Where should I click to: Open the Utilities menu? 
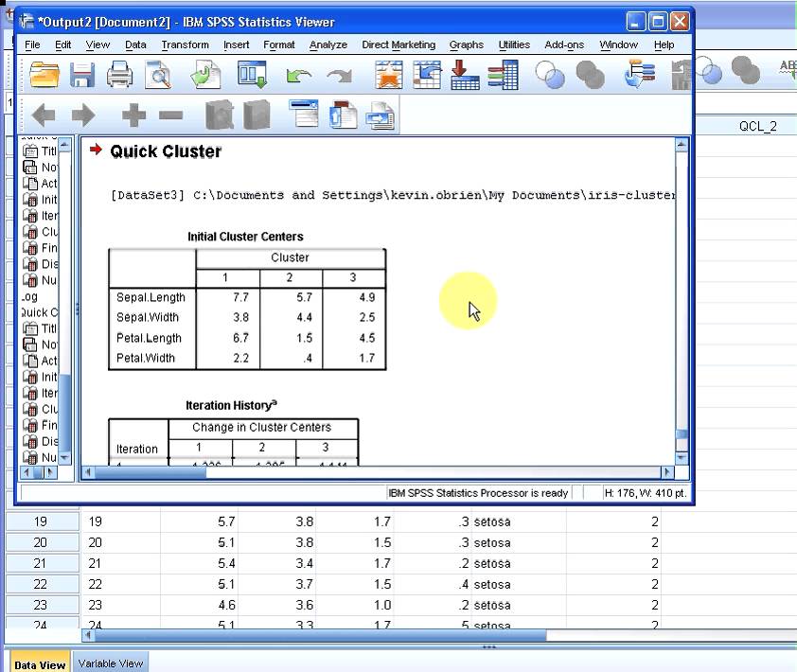point(514,44)
